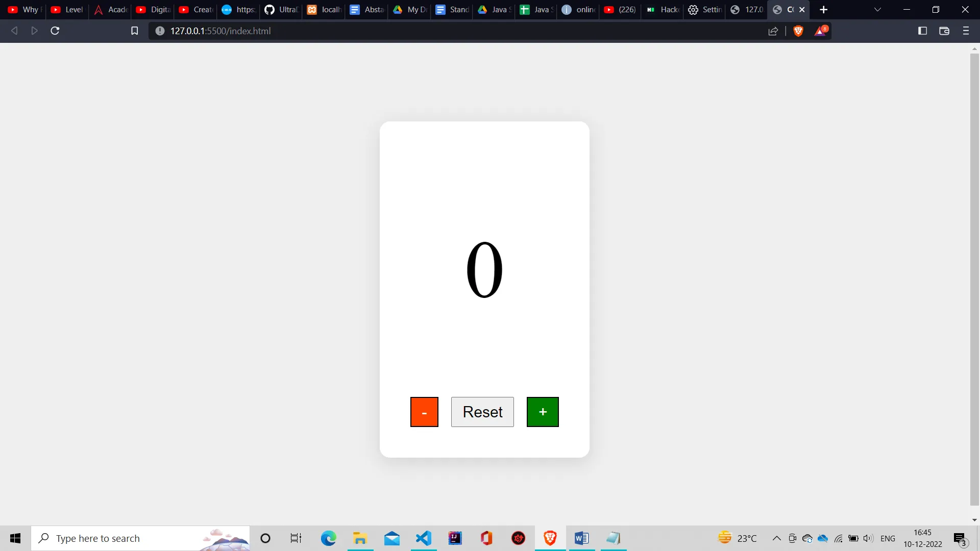This screenshot has height=551, width=980.
Task: Switch to the Settings tab
Action: point(704,10)
